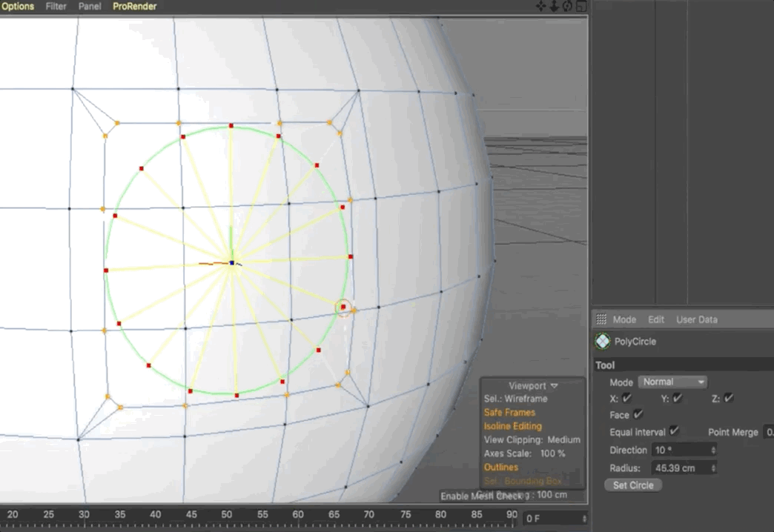Click the PolyCircle title text
This screenshot has width=774, height=532.
[x=635, y=342]
